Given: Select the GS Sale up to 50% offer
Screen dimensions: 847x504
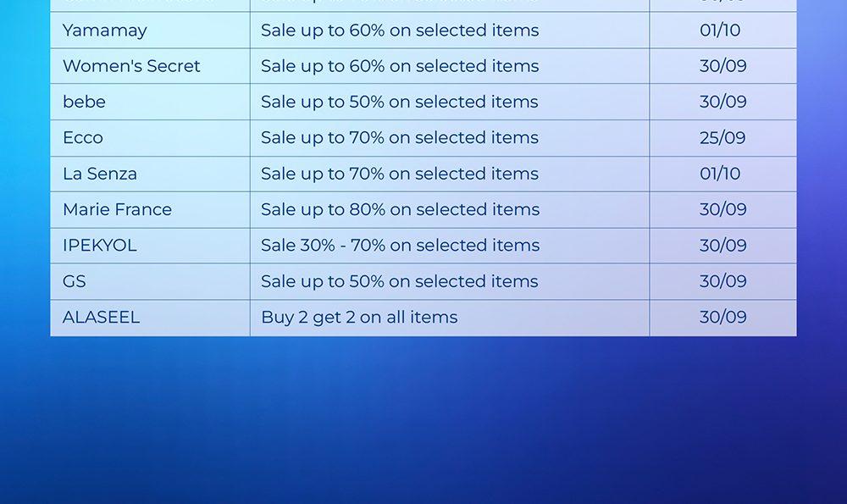Looking at the screenshot, I should 400,281.
